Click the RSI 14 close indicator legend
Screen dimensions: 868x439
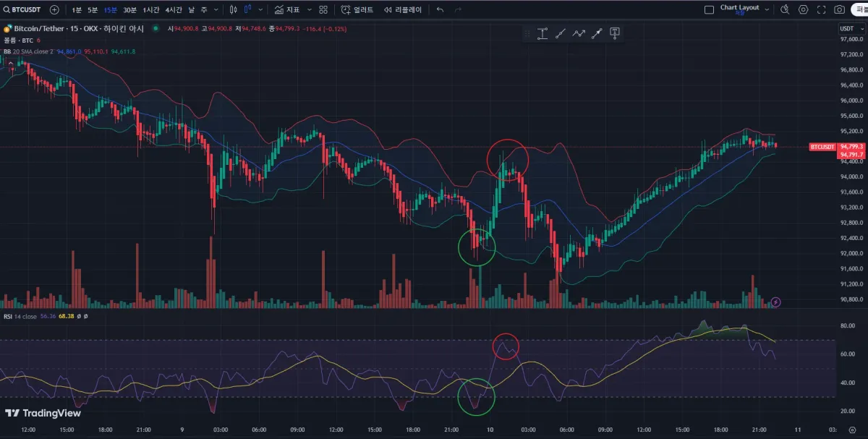[20, 316]
